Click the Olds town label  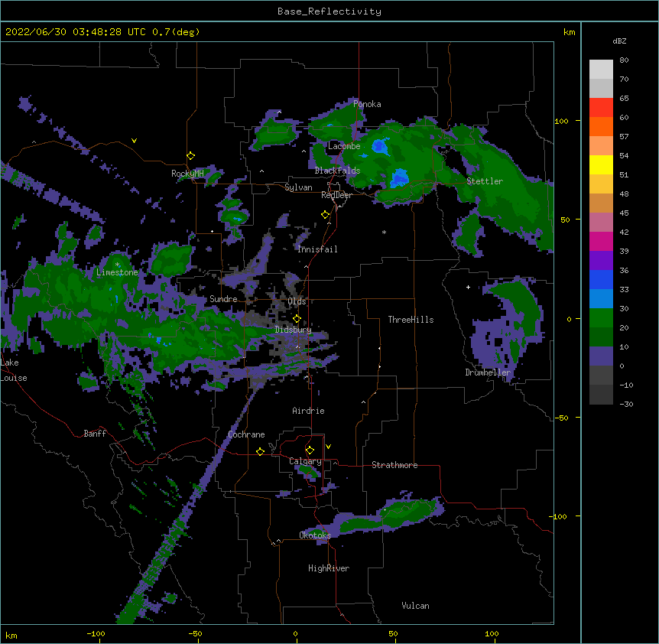[297, 301]
